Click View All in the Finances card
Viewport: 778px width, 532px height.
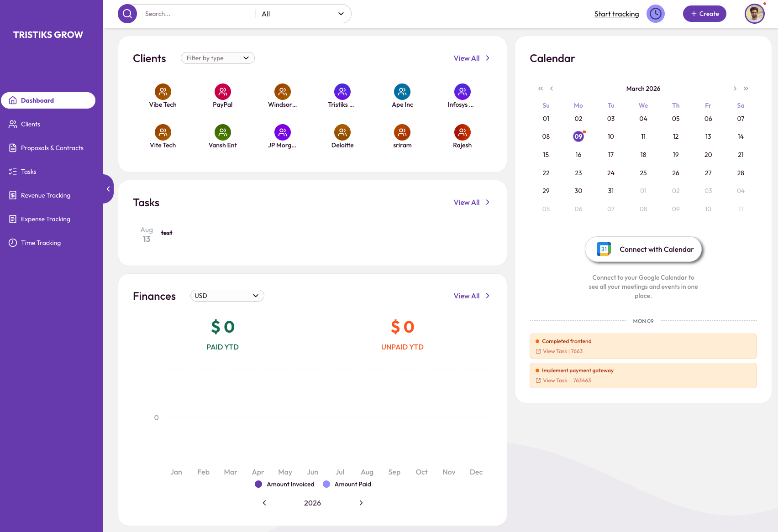click(x=472, y=296)
